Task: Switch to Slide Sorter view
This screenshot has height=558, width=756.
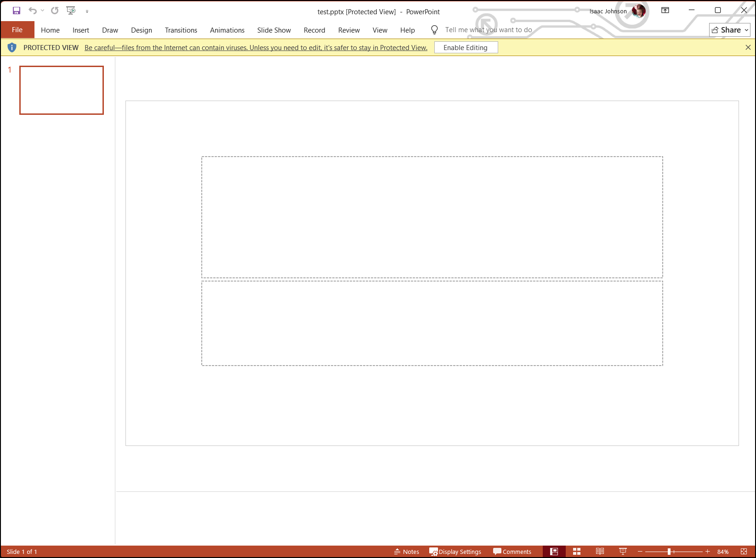Action: click(x=577, y=552)
